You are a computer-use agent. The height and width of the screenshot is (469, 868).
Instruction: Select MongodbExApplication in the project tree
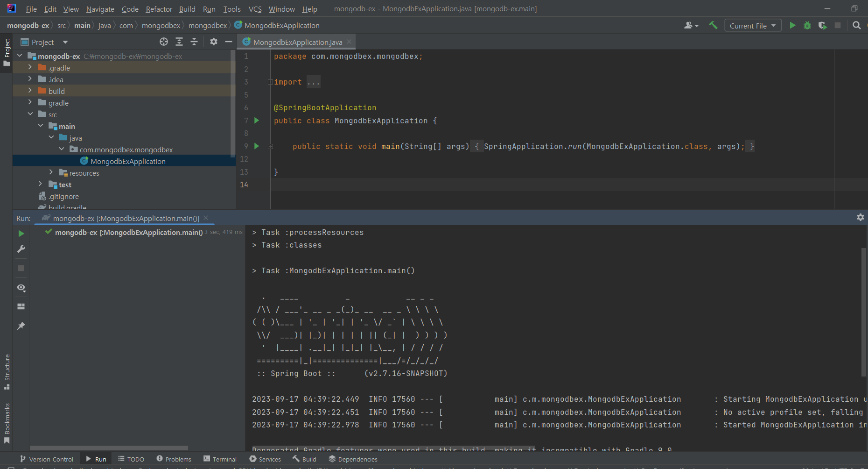point(124,161)
